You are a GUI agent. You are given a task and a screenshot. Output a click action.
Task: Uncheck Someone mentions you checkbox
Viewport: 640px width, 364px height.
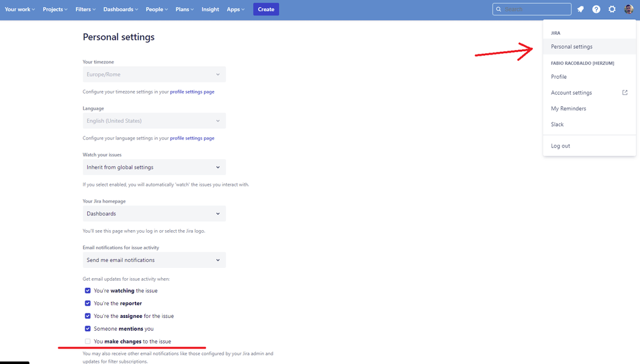[x=88, y=329]
